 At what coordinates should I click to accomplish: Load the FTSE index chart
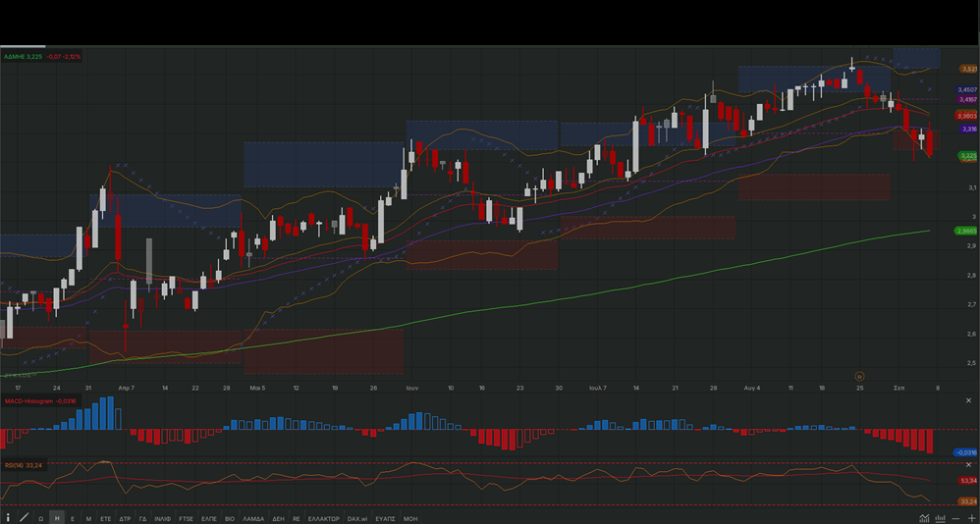(187, 518)
